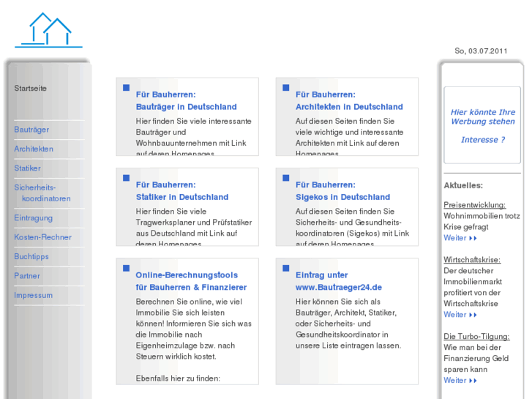The image size is (532, 399).
Task: Select Statiker in the sidebar menu
Action: point(28,168)
